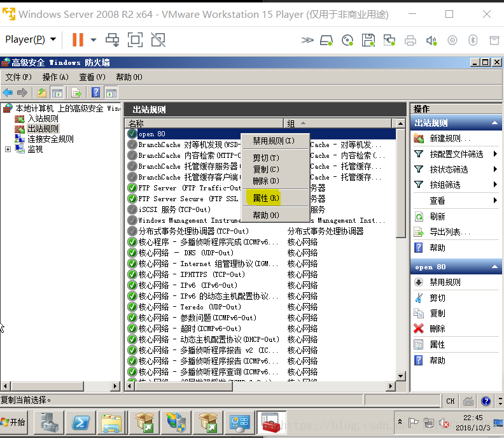Screen dimensions: 504x438
Task: Click the VMware network adapter icon
Action: coord(389,40)
